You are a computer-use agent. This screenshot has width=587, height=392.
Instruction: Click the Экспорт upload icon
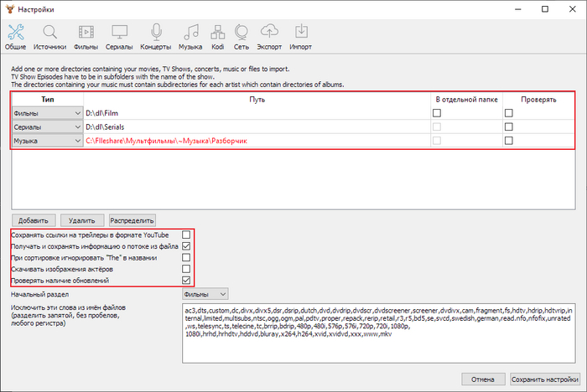269,35
